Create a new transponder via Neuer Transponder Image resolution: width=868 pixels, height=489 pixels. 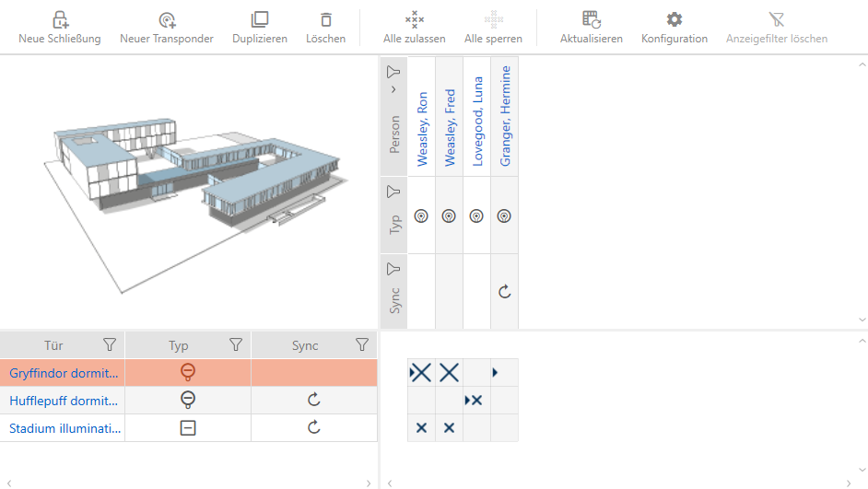pos(167,19)
